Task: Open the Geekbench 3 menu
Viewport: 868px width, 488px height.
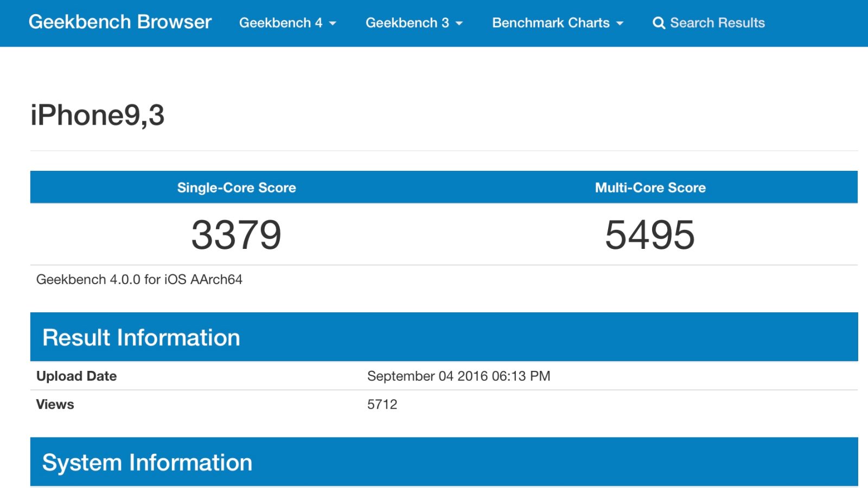Action: pos(407,23)
